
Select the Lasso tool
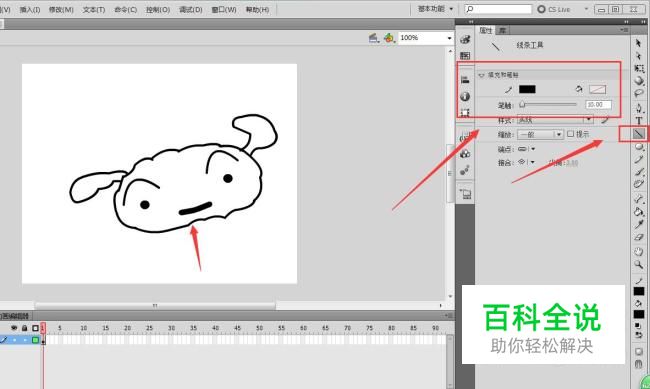tap(639, 93)
